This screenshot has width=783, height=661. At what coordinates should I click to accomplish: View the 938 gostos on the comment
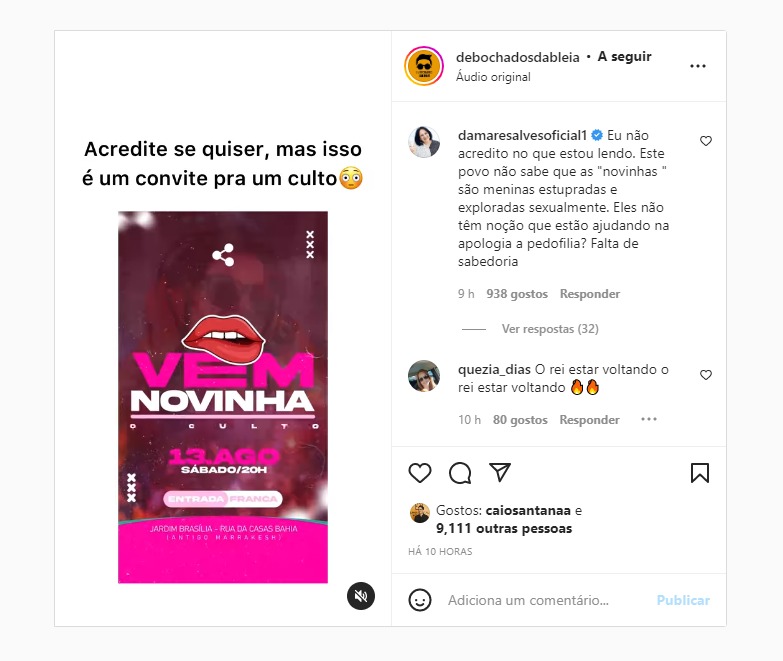[517, 294]
